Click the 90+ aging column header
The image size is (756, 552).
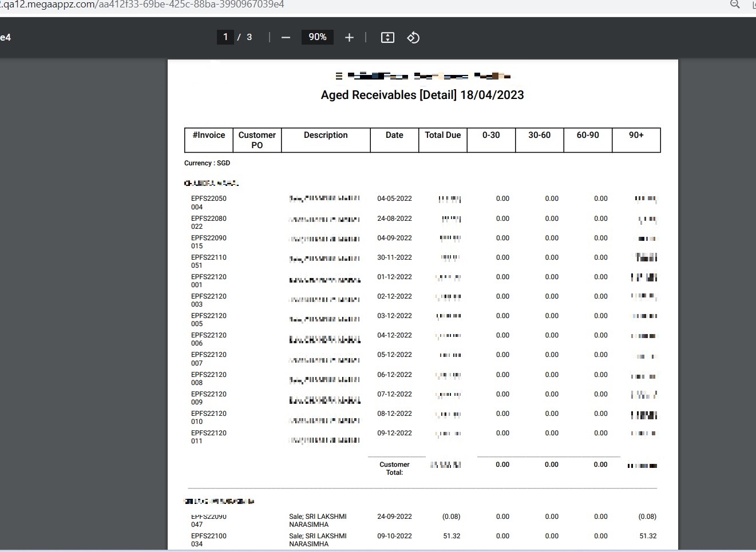636,136
